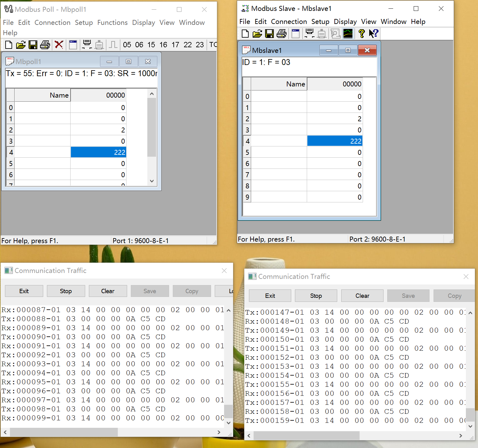Activate context help arrow-question icon in Modbus Slave
The width and height of the screenshot is (478, 448).
[x=373, y=34]
